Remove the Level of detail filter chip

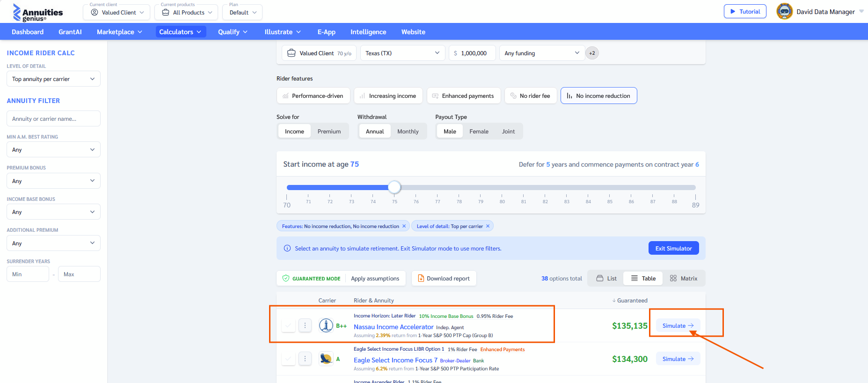click(488, 226)
